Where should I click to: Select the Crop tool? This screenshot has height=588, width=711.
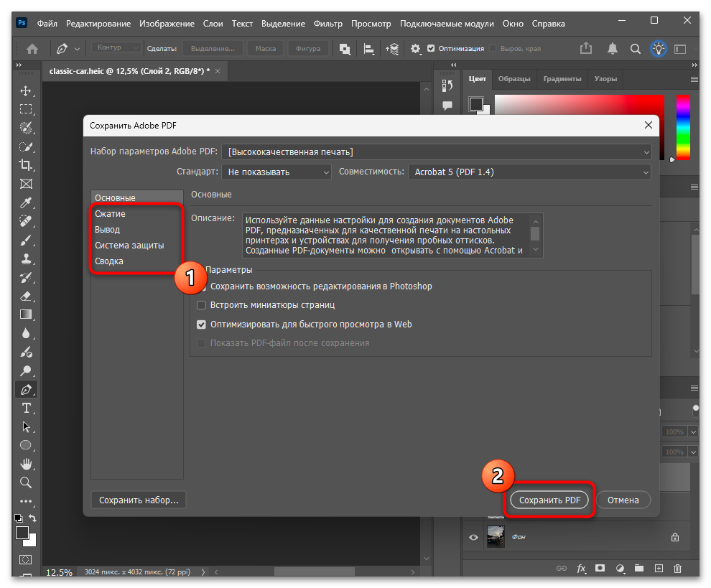pyautogui.click(x=26, y=165)
